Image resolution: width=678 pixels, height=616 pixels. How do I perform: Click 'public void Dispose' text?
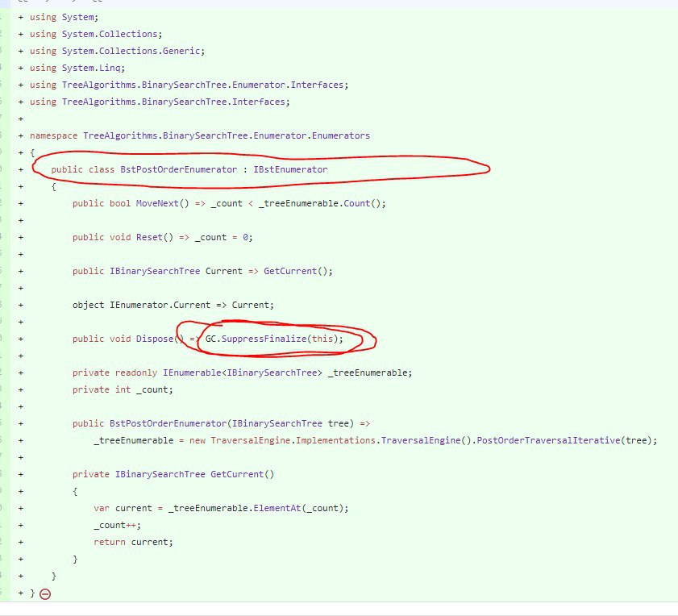[x=123, y=339]
